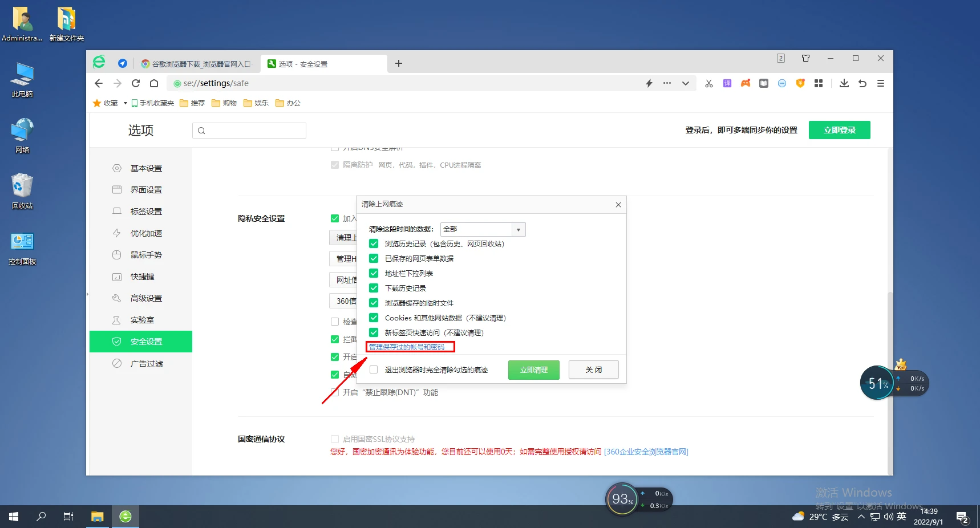This screenshot has height=528, width=980.
Task: Open the browser main hamburger menu
Action: pyautogui.click(x=881, y=83)
